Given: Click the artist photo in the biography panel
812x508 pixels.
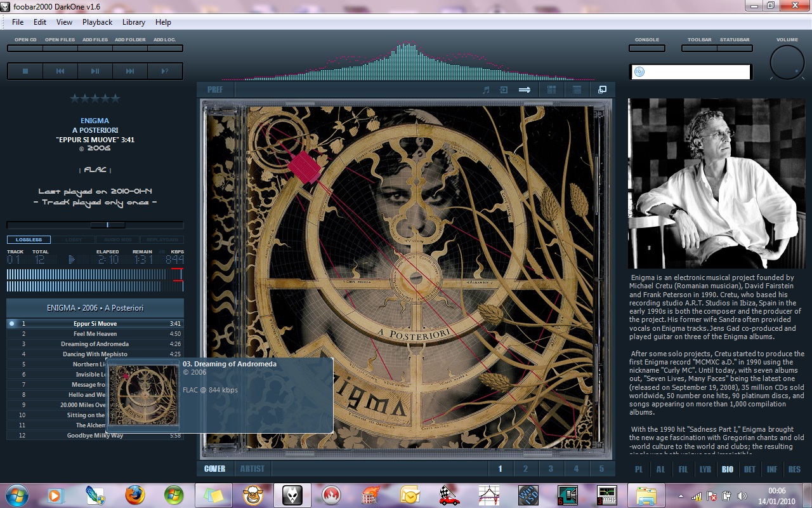Looking at the screenshot, I should pyautogui.click(x=716, y=184).
